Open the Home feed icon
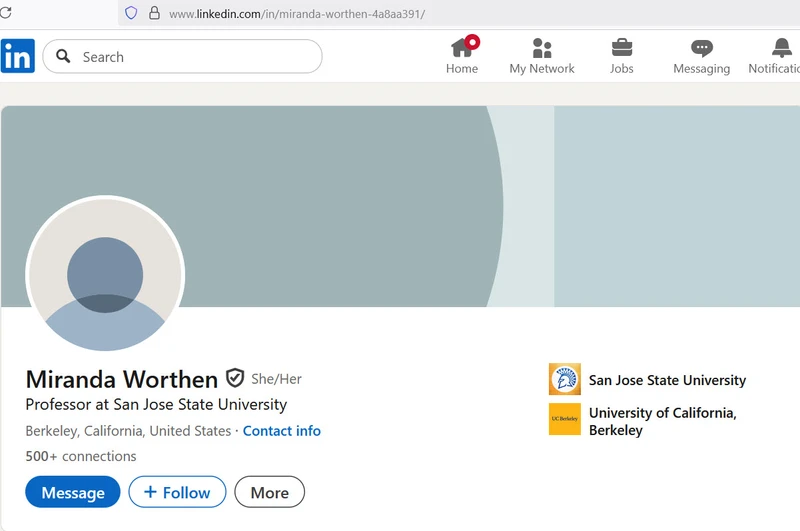The width and height of the screenshot is (800, 531). 462,48
